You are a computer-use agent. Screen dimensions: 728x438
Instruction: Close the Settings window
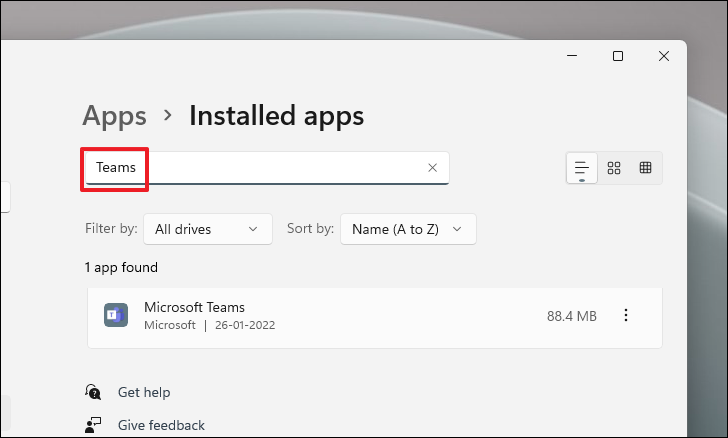point(663,56)
